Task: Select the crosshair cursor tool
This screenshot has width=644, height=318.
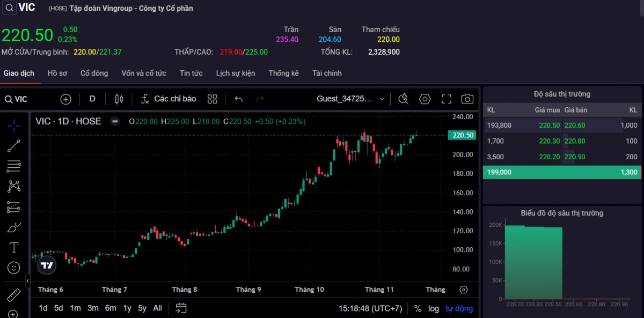Action: [x=14, y=125]
